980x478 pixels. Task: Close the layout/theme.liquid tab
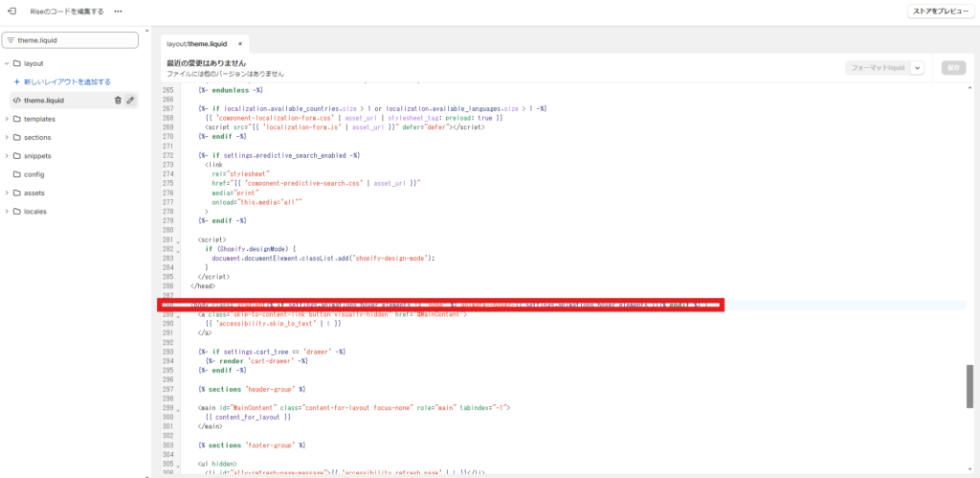(240, 44)
